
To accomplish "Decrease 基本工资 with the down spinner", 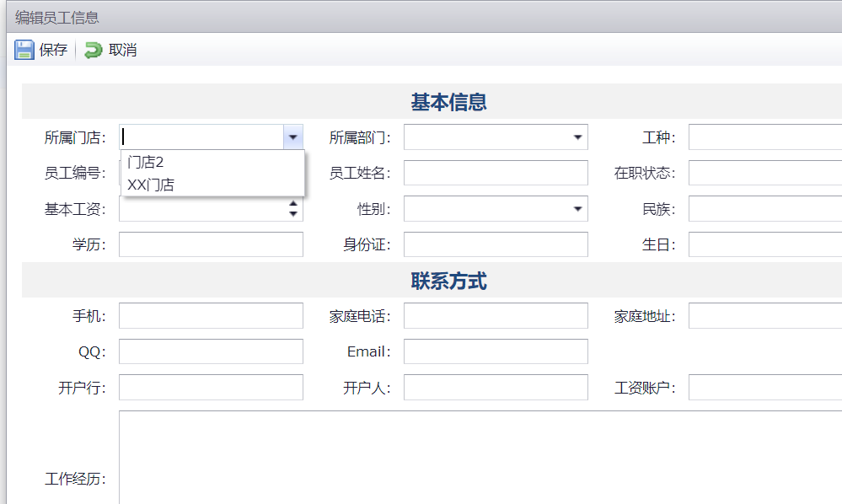I will pos(293,213).
